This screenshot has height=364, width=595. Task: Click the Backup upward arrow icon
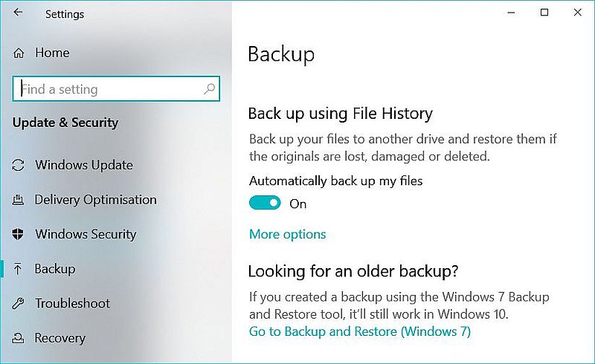point(19,269)
